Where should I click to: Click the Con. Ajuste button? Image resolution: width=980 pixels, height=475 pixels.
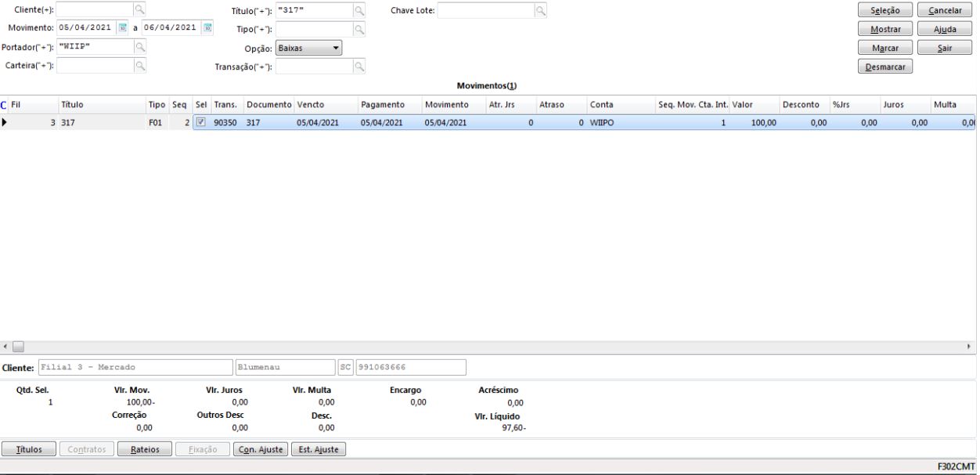pyautogui.click(x=260, y=449)
